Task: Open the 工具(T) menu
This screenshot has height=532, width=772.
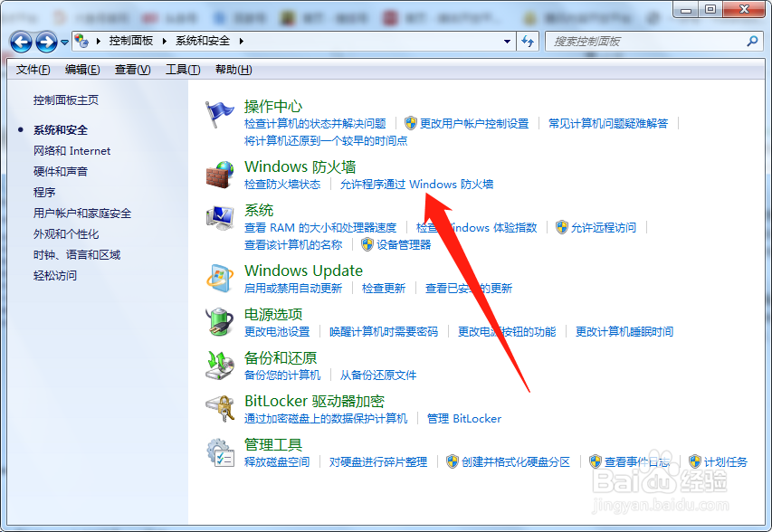Action: pos(183,70)
